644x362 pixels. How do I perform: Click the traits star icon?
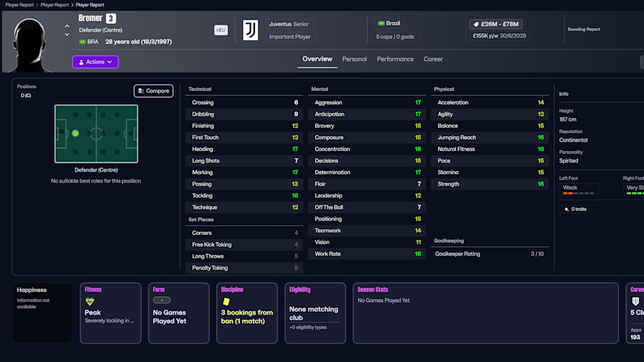point(566,210)
